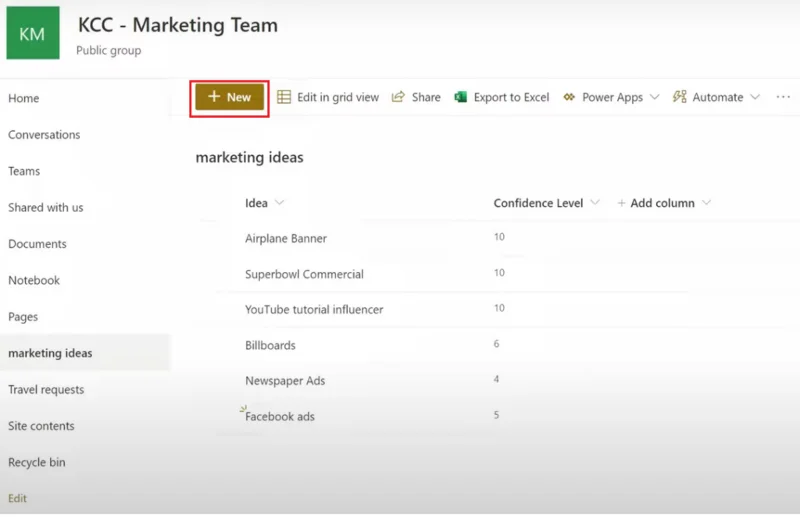Screen dimensions: 800x517
Task: Click Newspaper Ads confidence value 4
Action: (x=496, y=379)
